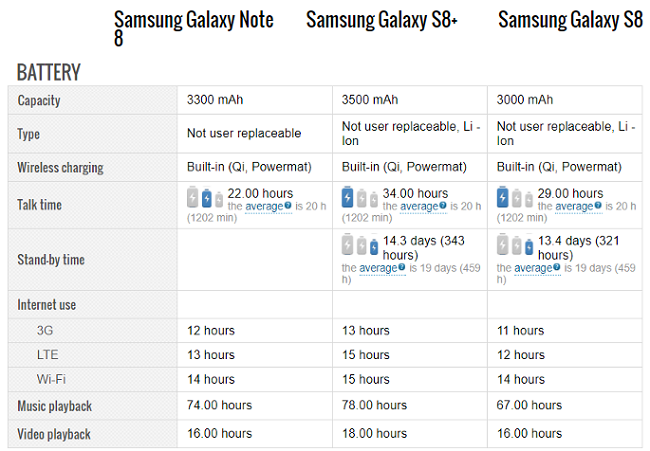
Task: Select the Samsung Galaxy S8 column header
Action: coord(570,20)
